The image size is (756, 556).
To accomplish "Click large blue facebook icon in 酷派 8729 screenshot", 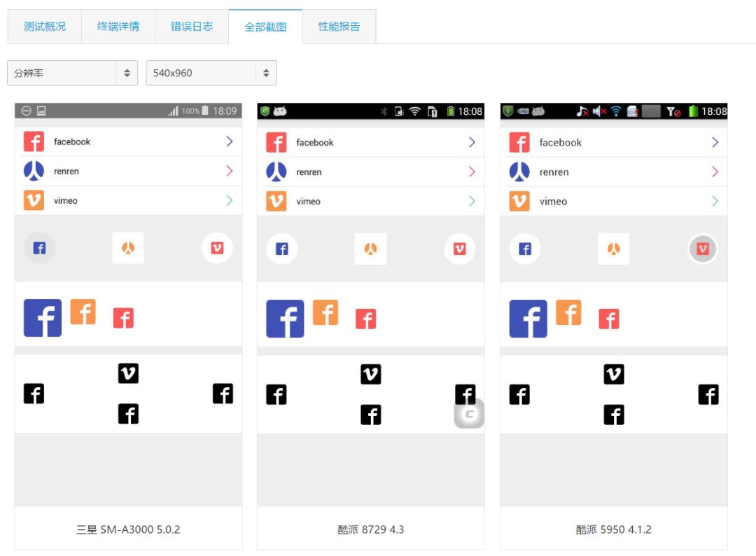I will [285, 319].
